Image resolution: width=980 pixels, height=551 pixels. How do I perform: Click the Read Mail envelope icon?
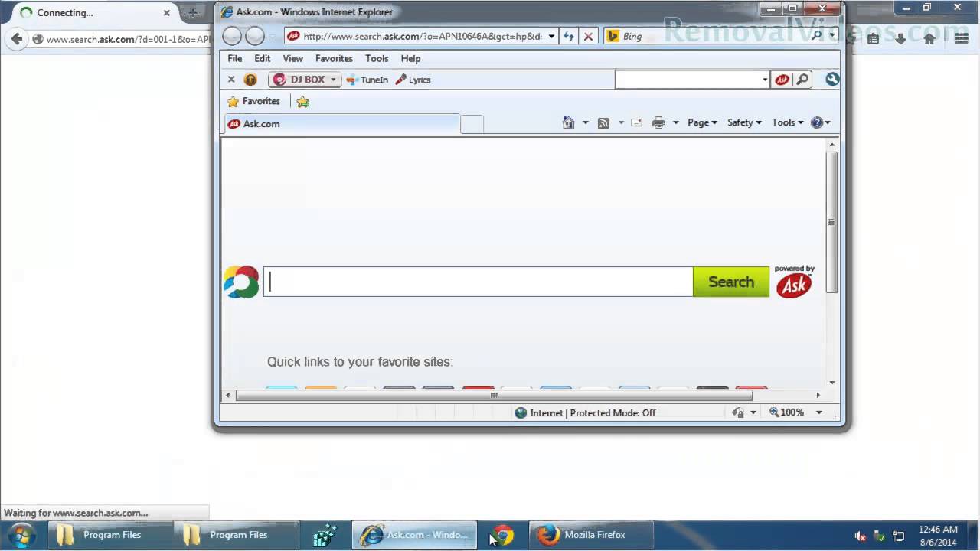pyautogui.click(x=636, y=122)
